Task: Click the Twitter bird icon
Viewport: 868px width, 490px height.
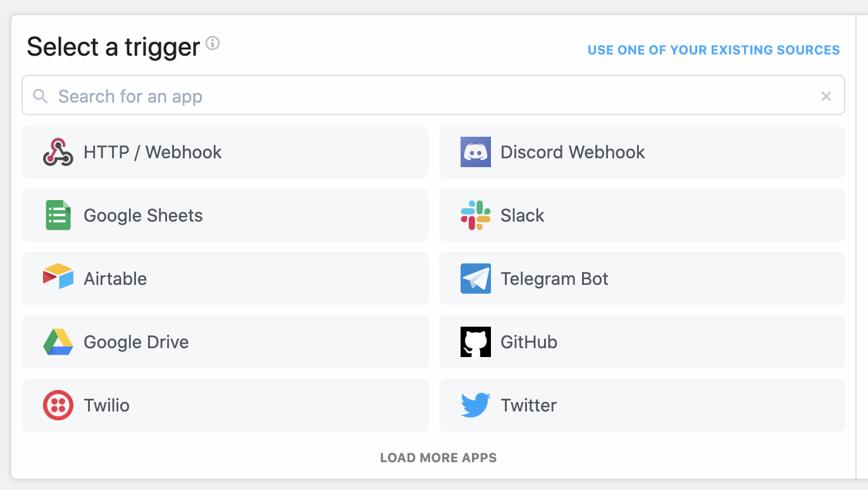Action: tap(475, 405)
